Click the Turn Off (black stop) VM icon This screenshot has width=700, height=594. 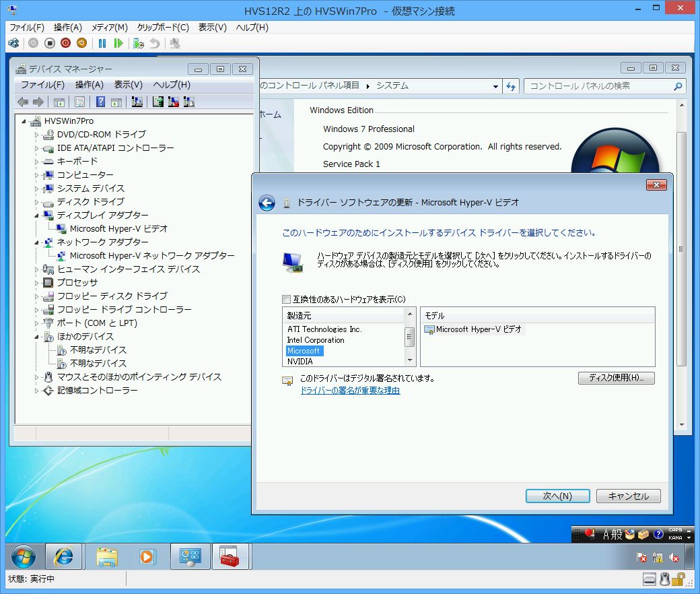pyautogui.click(x=50, y=43)
